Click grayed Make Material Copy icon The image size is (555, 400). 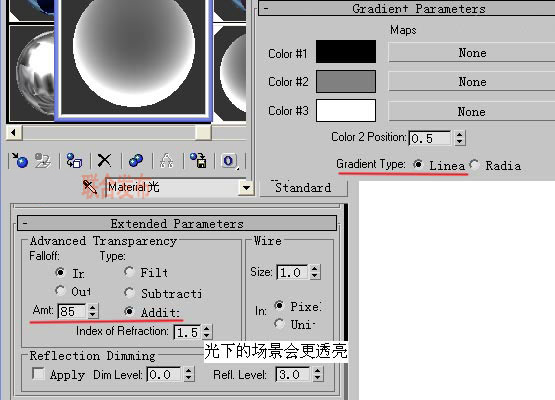[166, 160]
